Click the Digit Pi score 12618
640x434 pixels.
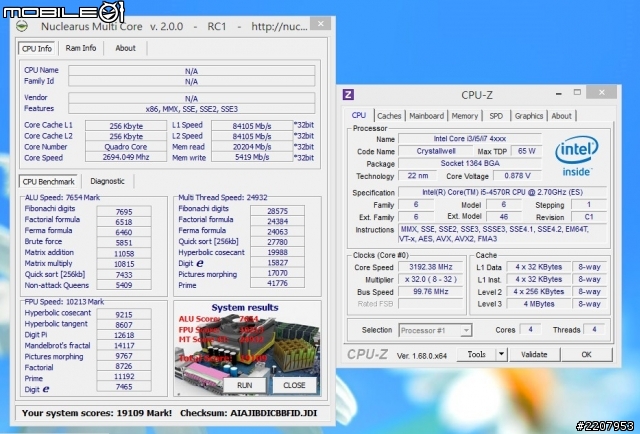124,335
